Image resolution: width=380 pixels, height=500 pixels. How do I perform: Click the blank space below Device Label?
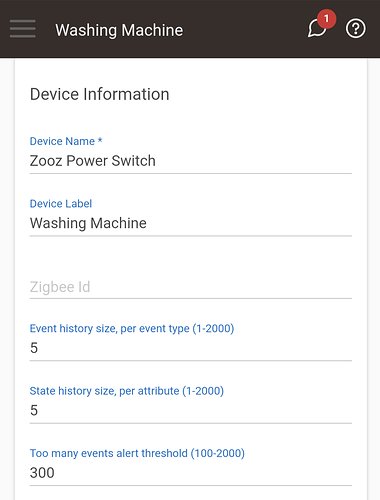tap(191, 255)
